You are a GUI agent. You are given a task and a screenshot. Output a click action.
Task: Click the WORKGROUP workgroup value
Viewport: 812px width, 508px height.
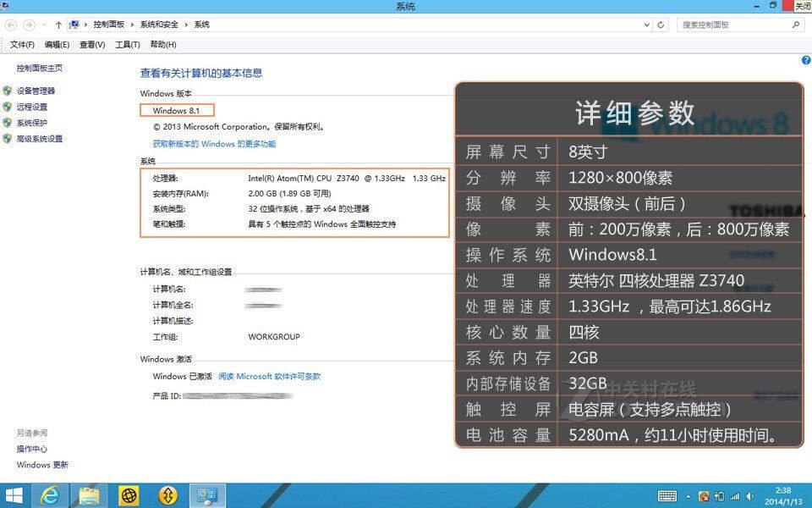click(274, 337)
